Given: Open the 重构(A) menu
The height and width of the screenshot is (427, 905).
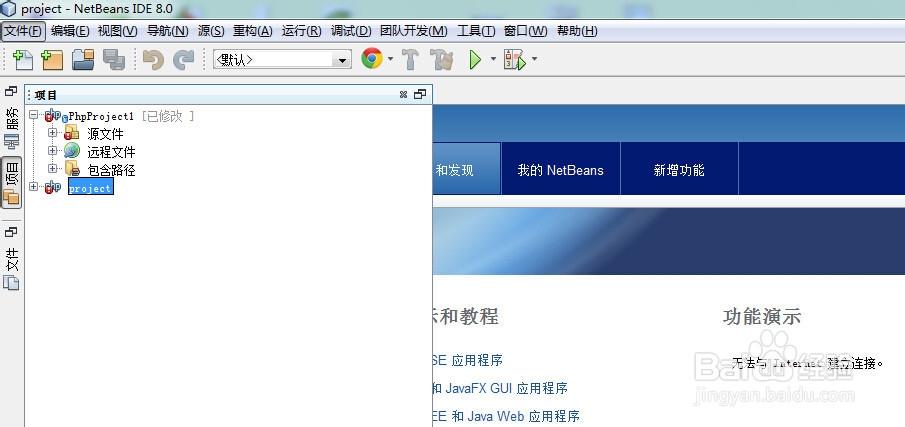Looking at the screenshot, I should coord(252,31).
